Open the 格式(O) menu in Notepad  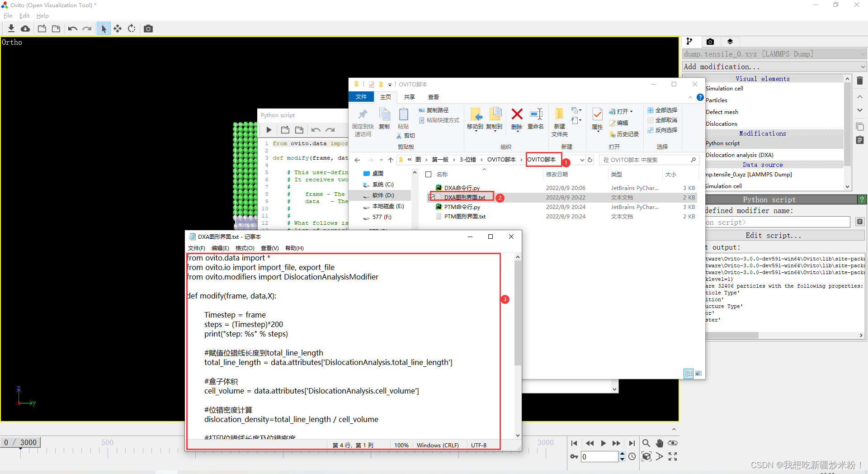pos(245,248)
